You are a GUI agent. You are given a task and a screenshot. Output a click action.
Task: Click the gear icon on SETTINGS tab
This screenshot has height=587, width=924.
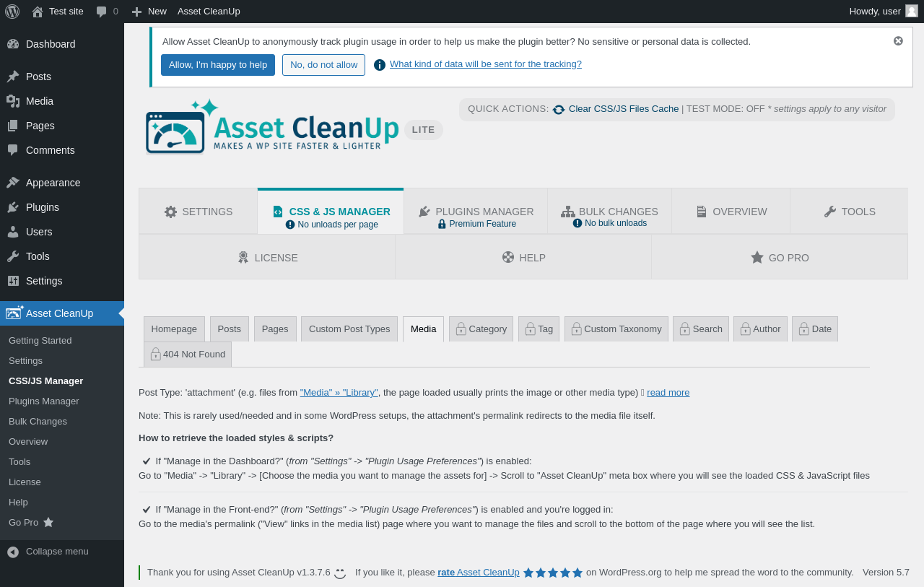[x=170, y=212]
